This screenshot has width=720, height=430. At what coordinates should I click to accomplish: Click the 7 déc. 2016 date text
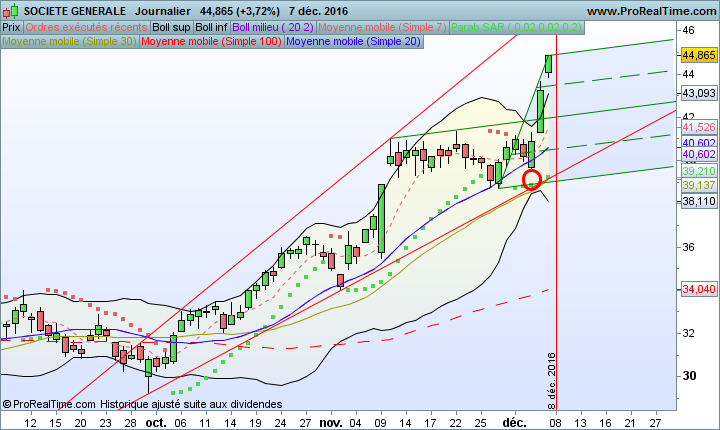tap(318, 11)
